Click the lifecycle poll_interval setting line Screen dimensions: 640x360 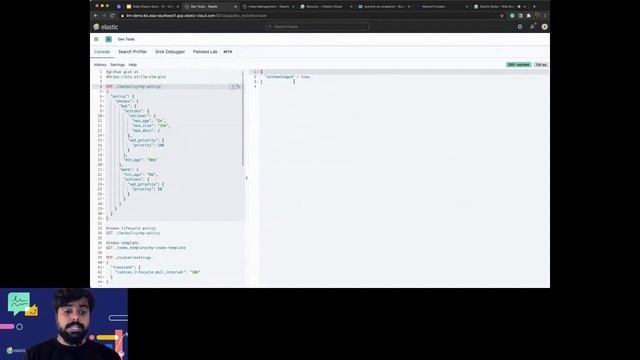[158, 272]
